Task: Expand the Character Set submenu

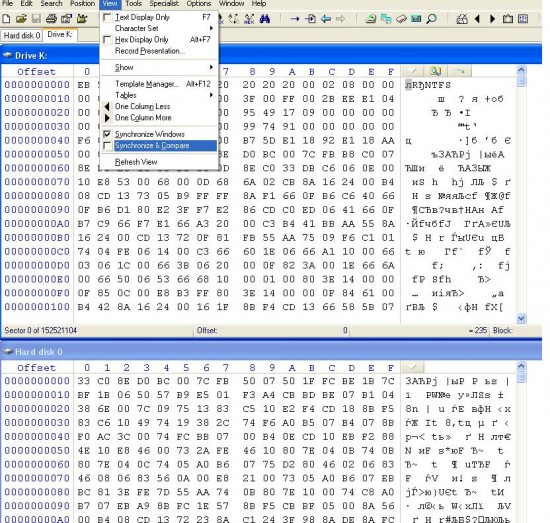Action: pyautogui.click(x=159, y=28)
